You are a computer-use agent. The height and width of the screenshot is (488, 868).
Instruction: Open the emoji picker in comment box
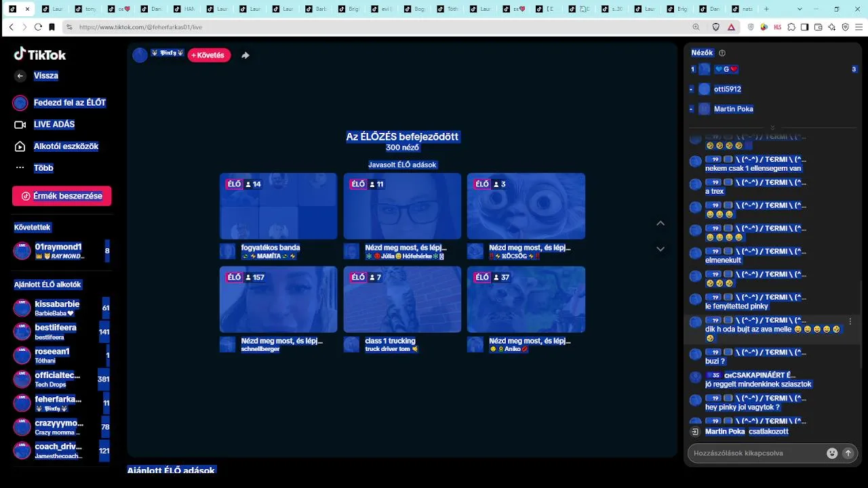(832, 453)
